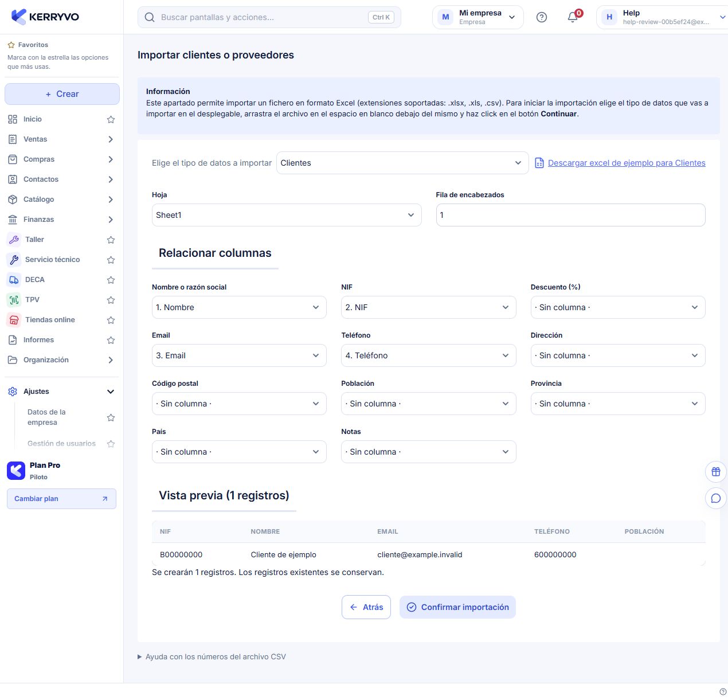Viewport: 728px width, 700px height.
Task: Toggle the Datos de la empresa star
Action: 111,417
